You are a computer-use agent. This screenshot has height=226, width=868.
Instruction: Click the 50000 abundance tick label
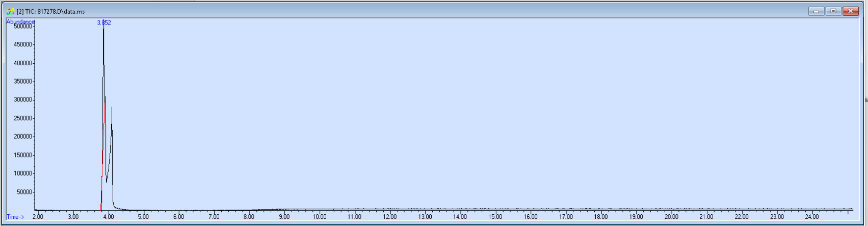(x=25, y=192)
